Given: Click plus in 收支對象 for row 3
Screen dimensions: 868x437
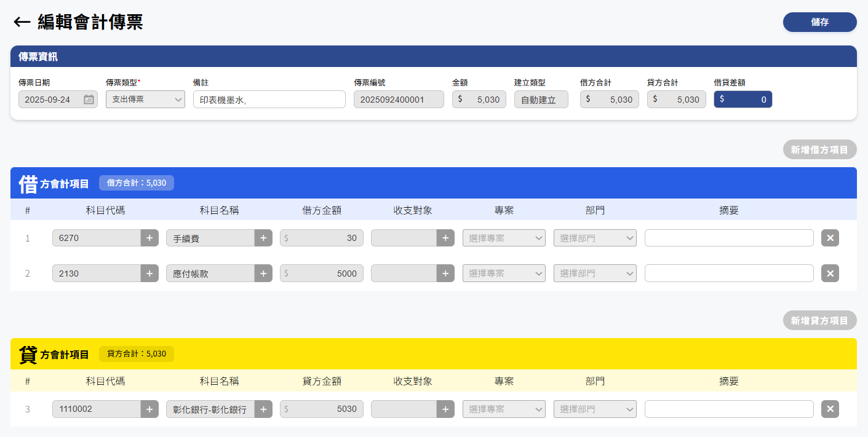Looking at the screenshot, I should click(445, 409).
